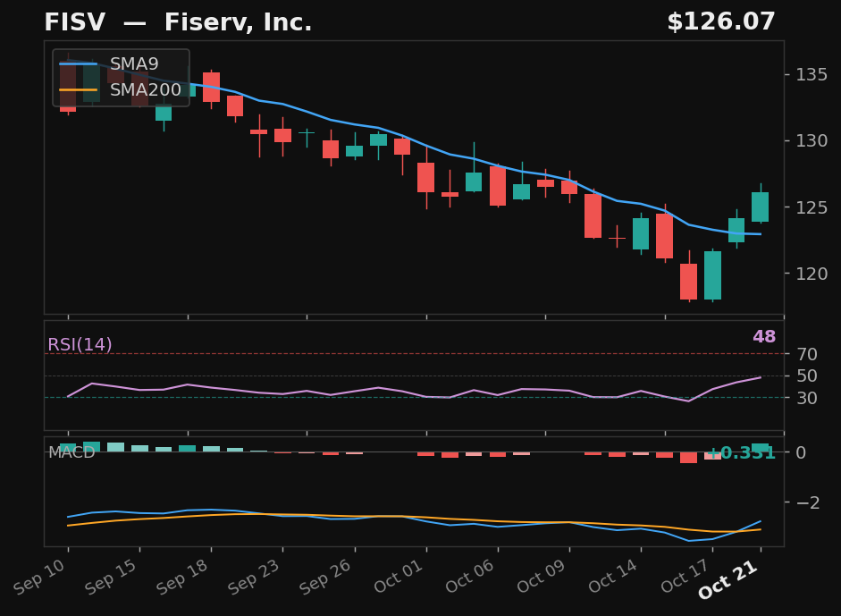This screenshot has width=841, height=616.
Task: Click the Sep 10 date label
Action: pos(39,577)
